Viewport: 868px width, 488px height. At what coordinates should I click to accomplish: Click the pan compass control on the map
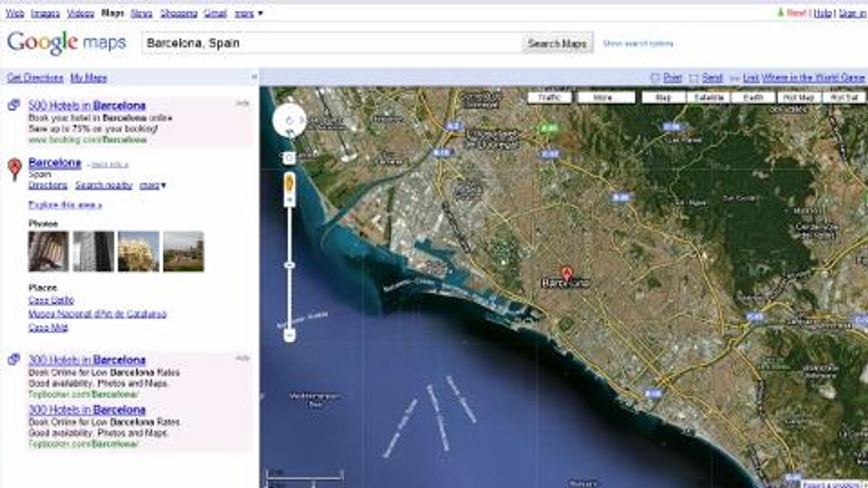pos(290,121)
